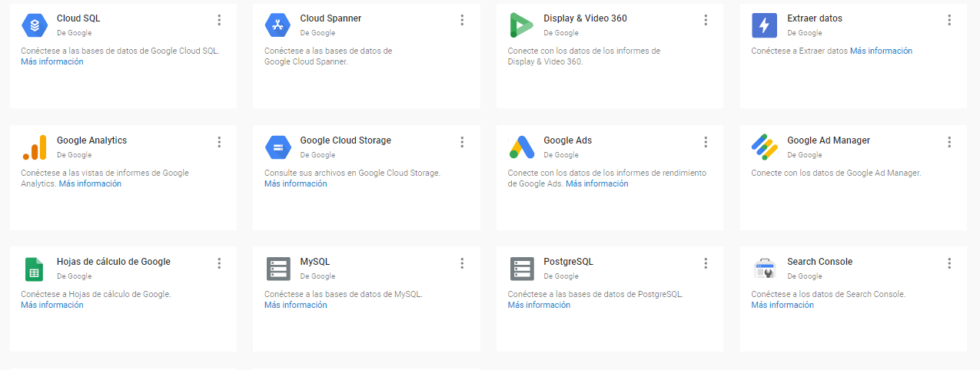Open more options for Google Cloud Storage

point(462,142)
